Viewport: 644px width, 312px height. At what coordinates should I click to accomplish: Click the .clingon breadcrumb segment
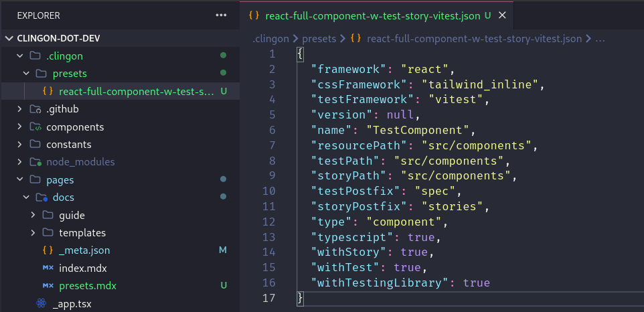click(x=271, y=39)
